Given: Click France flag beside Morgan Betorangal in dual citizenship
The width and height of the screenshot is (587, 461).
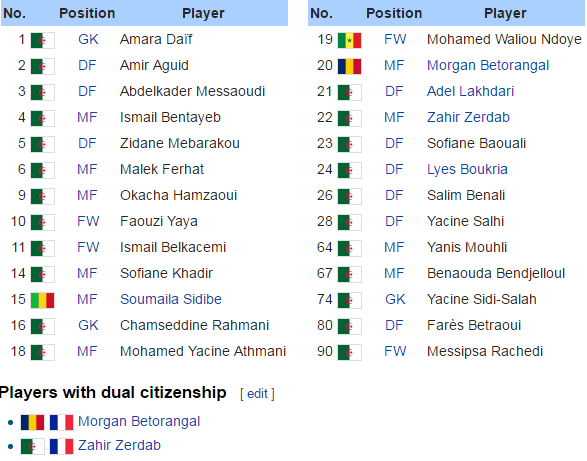Looking at the screenshot, I should (61, 422).
